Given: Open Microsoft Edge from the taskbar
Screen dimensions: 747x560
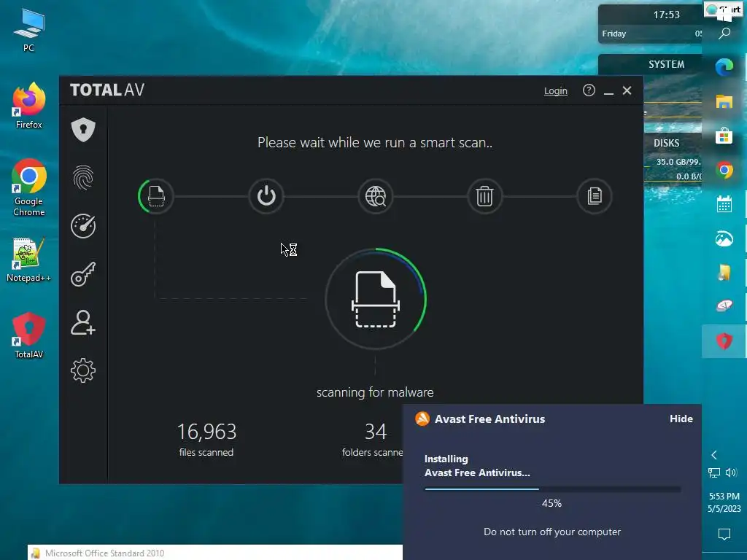Looking at the screenshot, I should pyautogui.click(x=724, y=67).
